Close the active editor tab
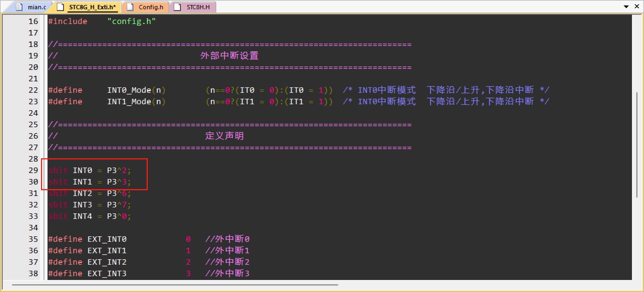This screenshot has height=292, width=644. click(x=637, y=6)
